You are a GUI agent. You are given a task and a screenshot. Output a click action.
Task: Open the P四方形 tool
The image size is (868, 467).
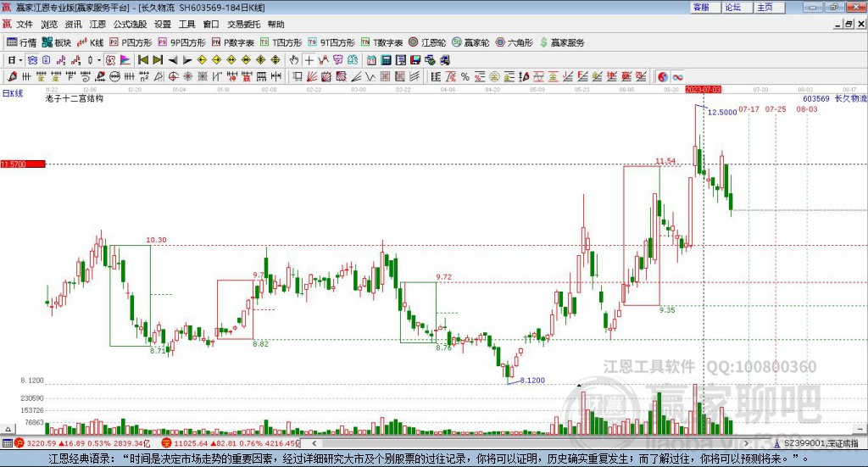coord(131,42)
